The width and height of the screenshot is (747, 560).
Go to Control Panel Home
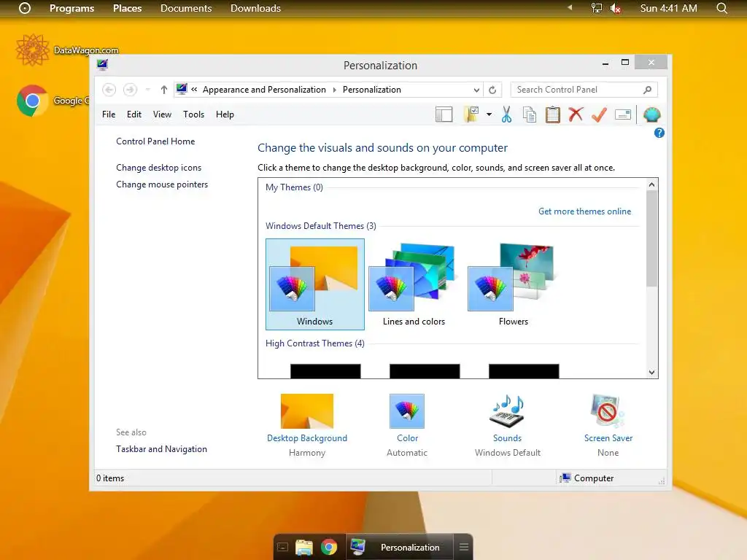pyautogui.click(x=155, y=141)
